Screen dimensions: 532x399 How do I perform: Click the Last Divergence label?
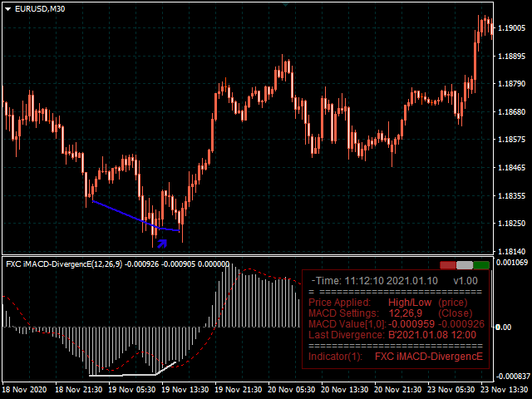point(347,335)
